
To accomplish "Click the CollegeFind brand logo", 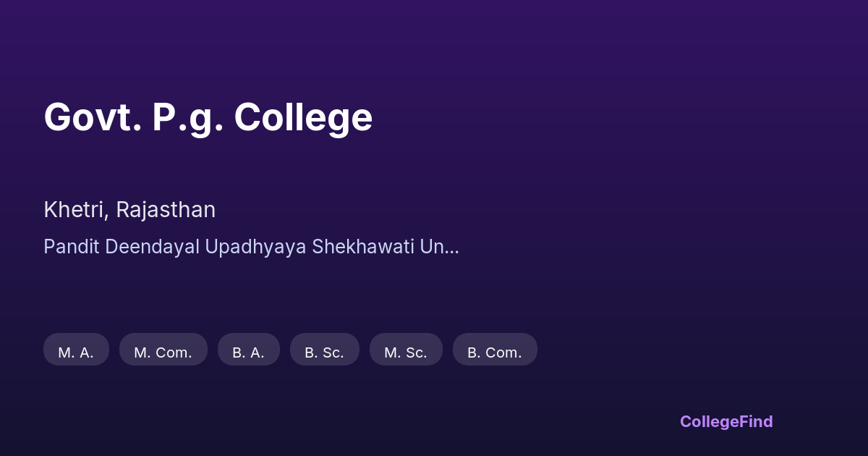I will (x=726, y=421).
